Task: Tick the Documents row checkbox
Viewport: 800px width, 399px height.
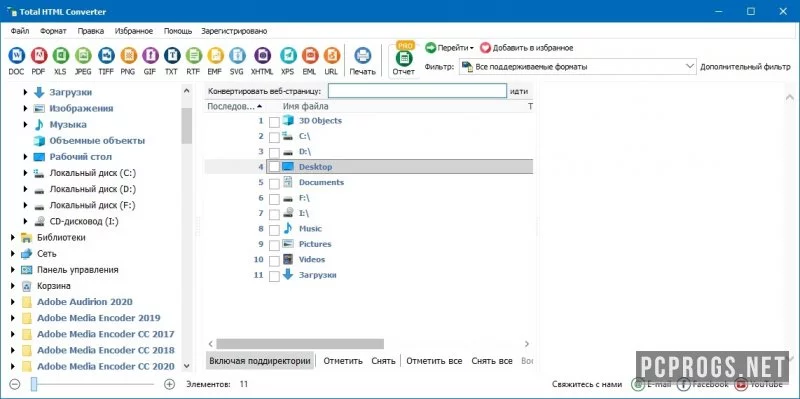Action: [x=274, y=183]
